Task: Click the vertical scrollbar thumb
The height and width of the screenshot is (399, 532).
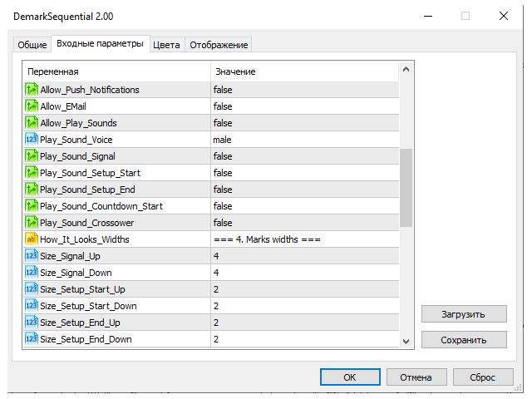Action: [406, 188]
